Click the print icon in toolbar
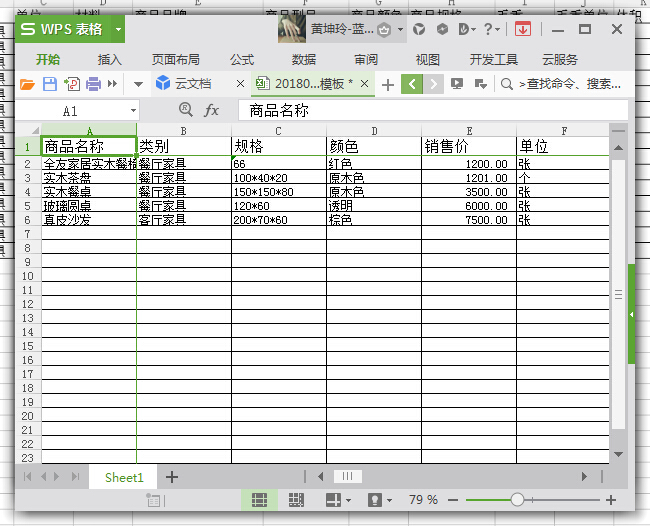650x526 pixels. tap(94, 84)
